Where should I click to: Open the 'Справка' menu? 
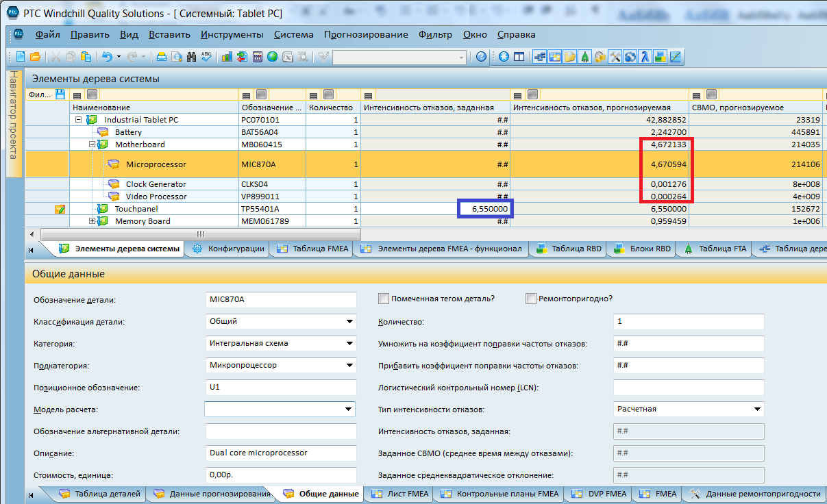516,34
